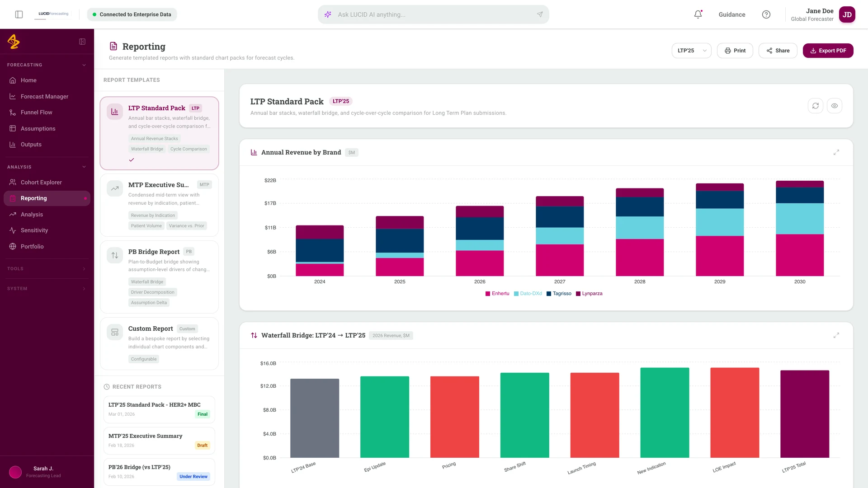Click the PB Bridge Report arrows icon
The image size is (868, 488).
(115, 255)
